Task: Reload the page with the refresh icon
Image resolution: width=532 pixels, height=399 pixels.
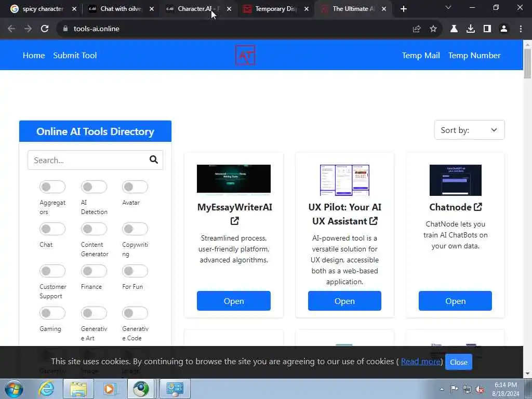Action: [x=45, y=29]
